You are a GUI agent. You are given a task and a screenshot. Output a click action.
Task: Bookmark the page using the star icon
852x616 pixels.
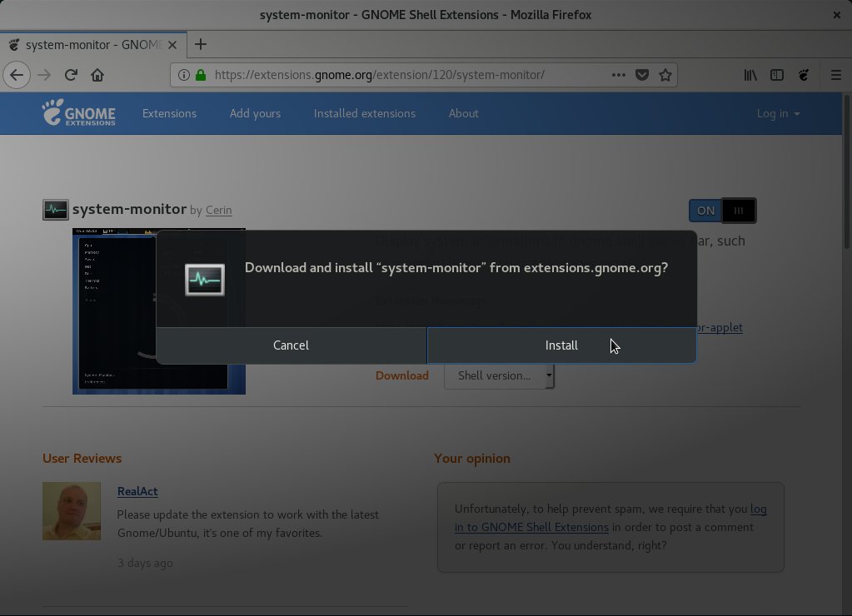665,75
